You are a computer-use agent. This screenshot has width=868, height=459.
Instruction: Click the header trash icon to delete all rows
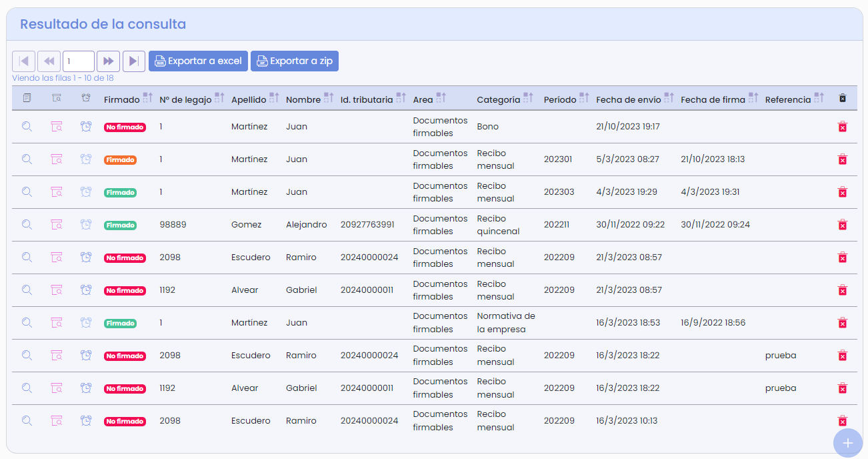[x=843, y=97]
